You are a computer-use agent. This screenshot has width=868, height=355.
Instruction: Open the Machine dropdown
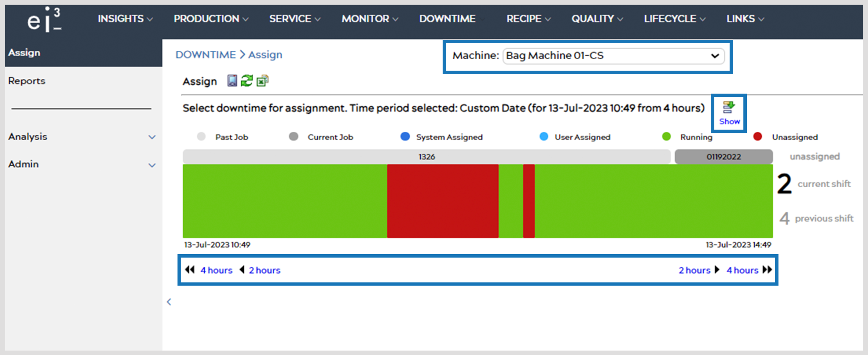pyautogui.click(x=613, y=56)
